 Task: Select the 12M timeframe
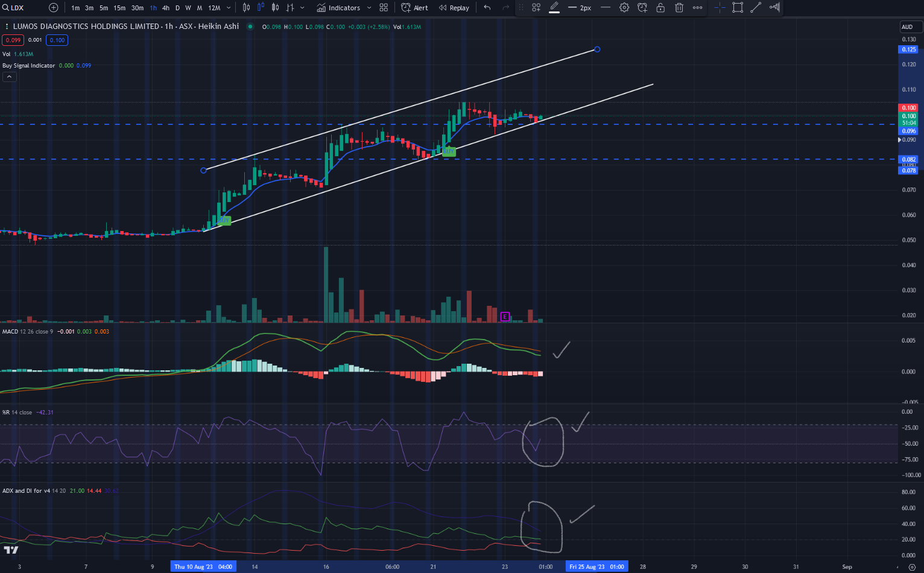[214, 8]
